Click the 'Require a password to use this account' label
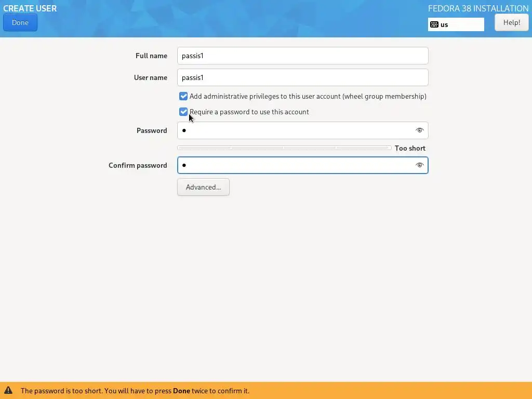This screenshot has width=532, height=399. click(249, 112)
